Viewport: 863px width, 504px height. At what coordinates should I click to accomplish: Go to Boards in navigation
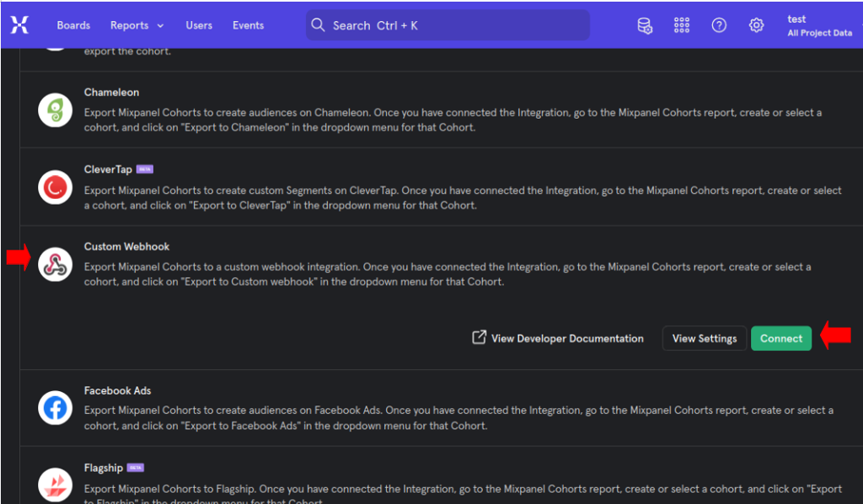pos(73,25)
